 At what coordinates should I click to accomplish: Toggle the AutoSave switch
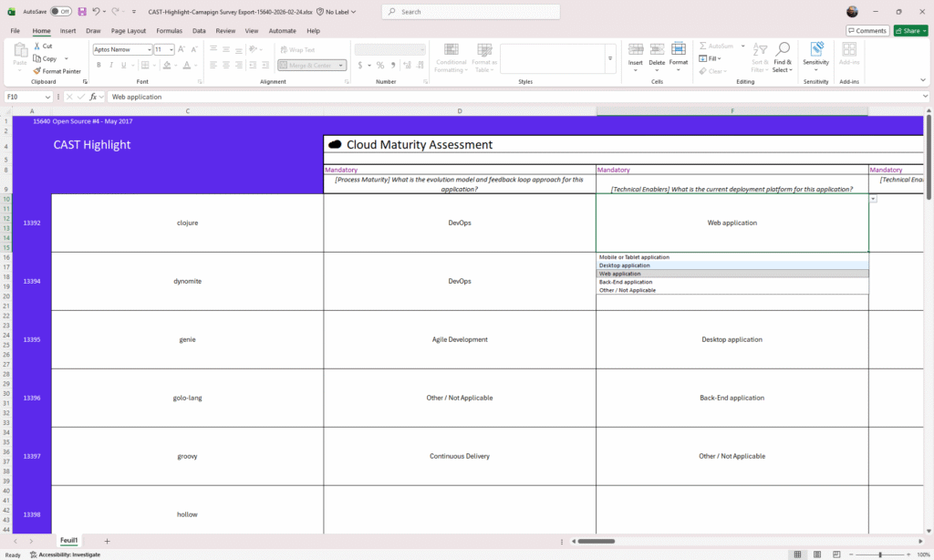pos(61,12)
